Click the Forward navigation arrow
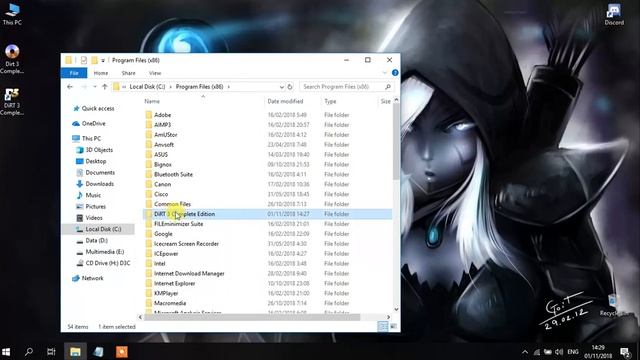This screenshot has height=360, width=640. click(x=84, y=87)
